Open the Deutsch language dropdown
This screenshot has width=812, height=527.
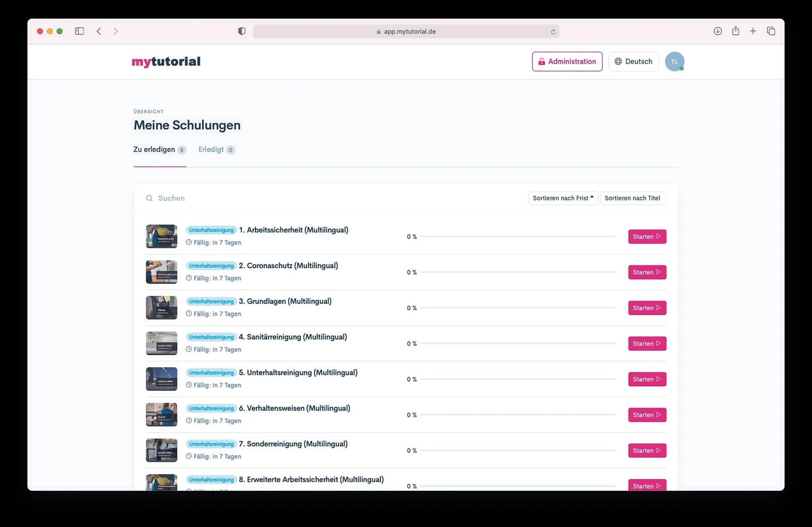(x=633, y=62)
